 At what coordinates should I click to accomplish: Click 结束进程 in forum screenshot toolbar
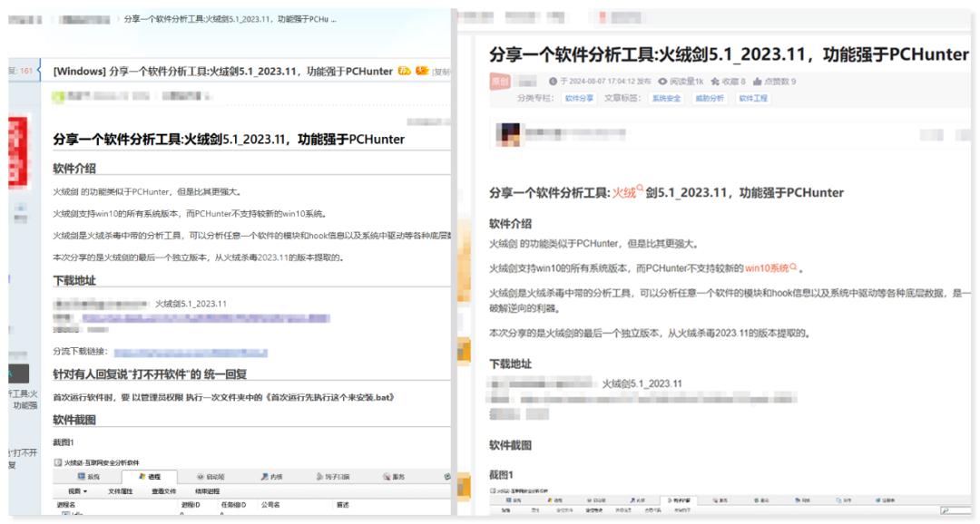[208, 491]
